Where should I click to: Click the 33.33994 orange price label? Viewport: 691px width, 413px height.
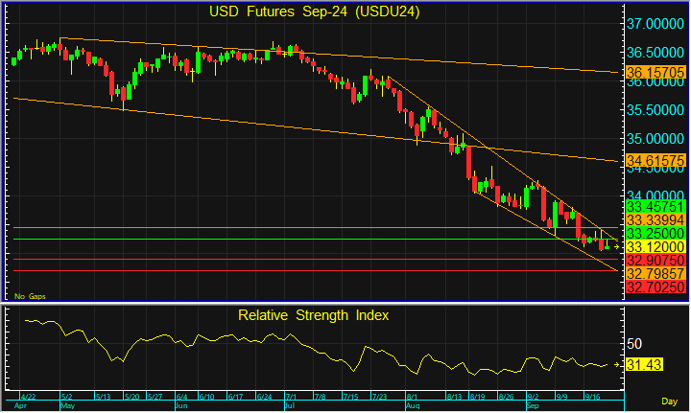click(x=655, y=219)
